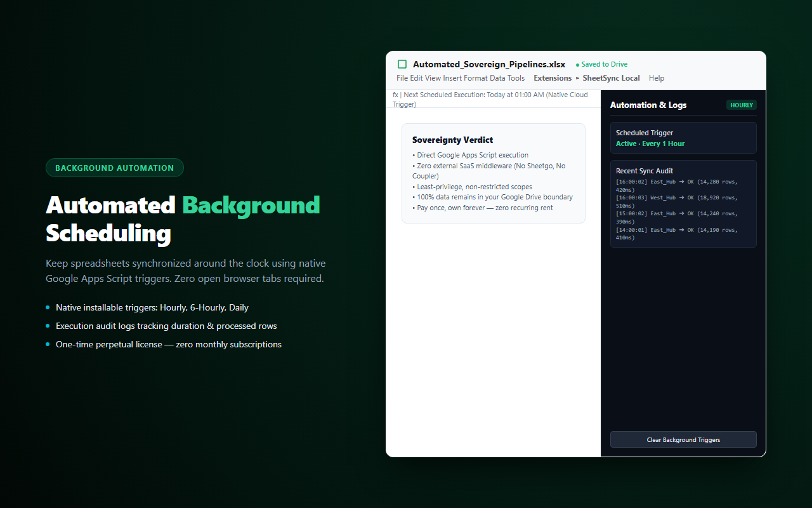Select the SheetSync Local submenu entry
Image resolution: width=812 pixels, height=508 pixels.
click(x=611, y=78)
